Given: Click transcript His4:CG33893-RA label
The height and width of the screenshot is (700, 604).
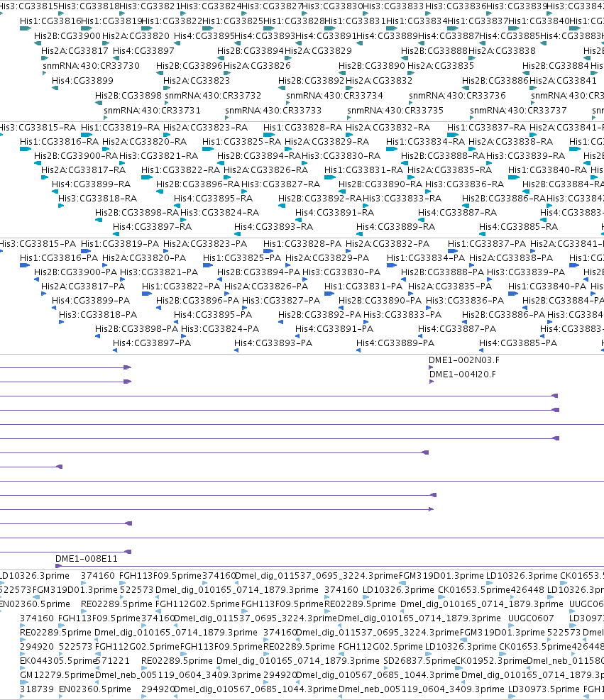Looking at the screenshot, I should pos(274,227).
